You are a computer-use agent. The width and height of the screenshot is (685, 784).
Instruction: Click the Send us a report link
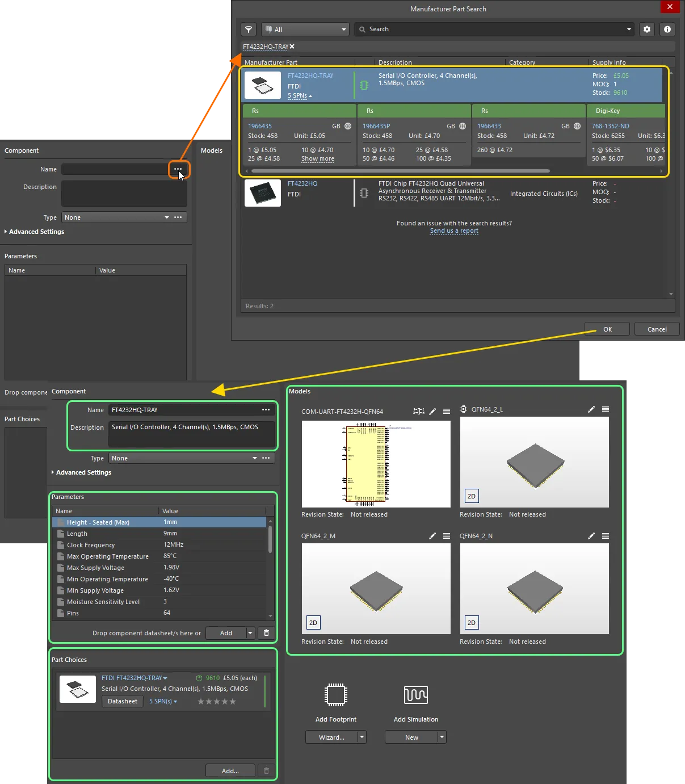coord(453,231)
